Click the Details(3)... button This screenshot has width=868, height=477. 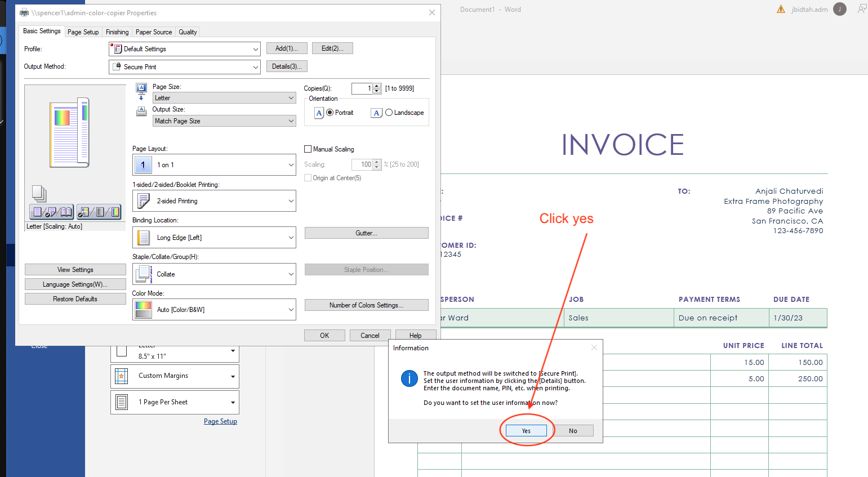(x=287, y=66)
